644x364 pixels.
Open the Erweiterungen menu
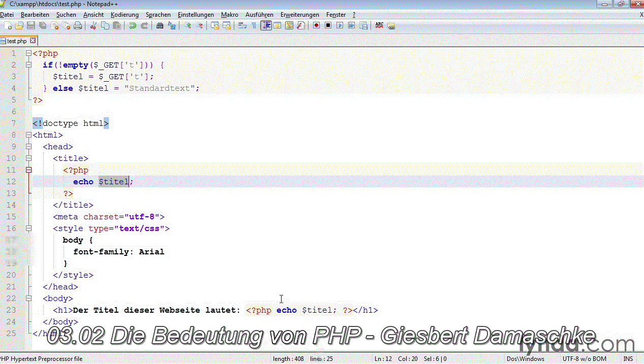pos(300,15)
